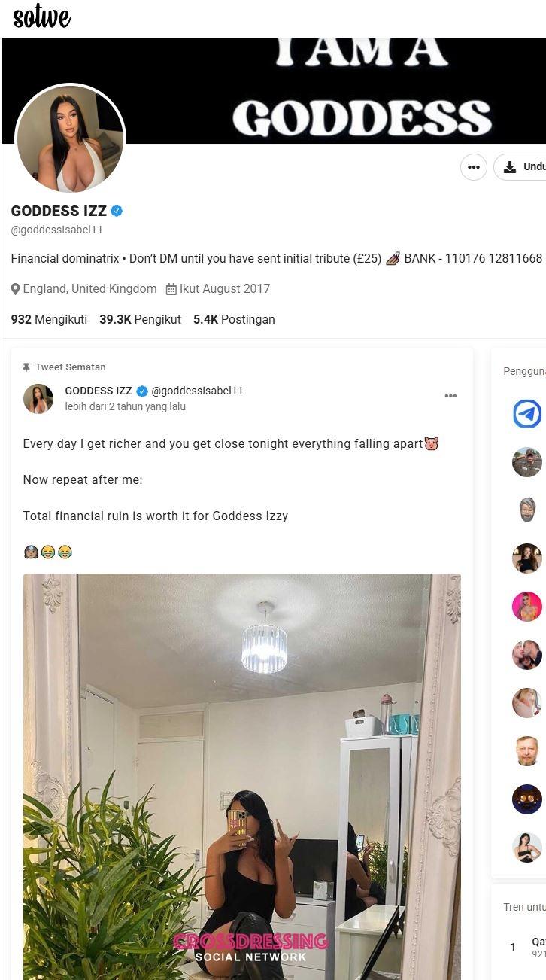Viewport: 546px width, 980px height.
Task: Open the bald man avatar in sidebar
Action: [527, 751]
